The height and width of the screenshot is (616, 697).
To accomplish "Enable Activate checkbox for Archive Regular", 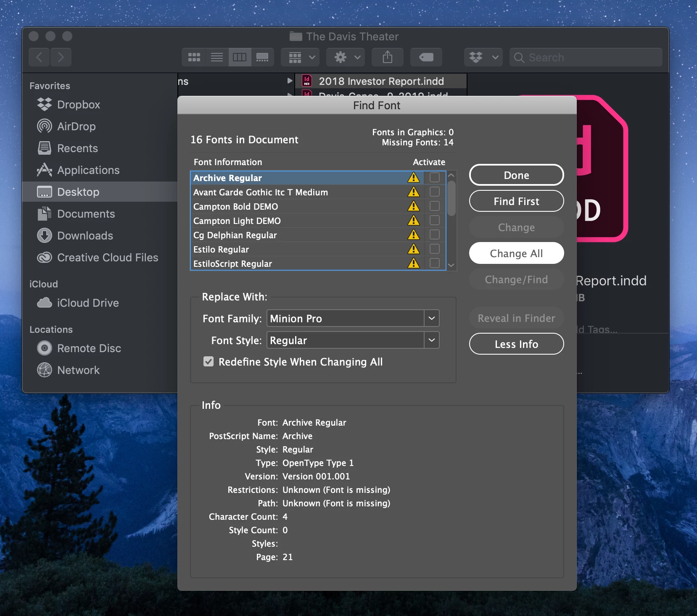I will [x=435, y=177].
